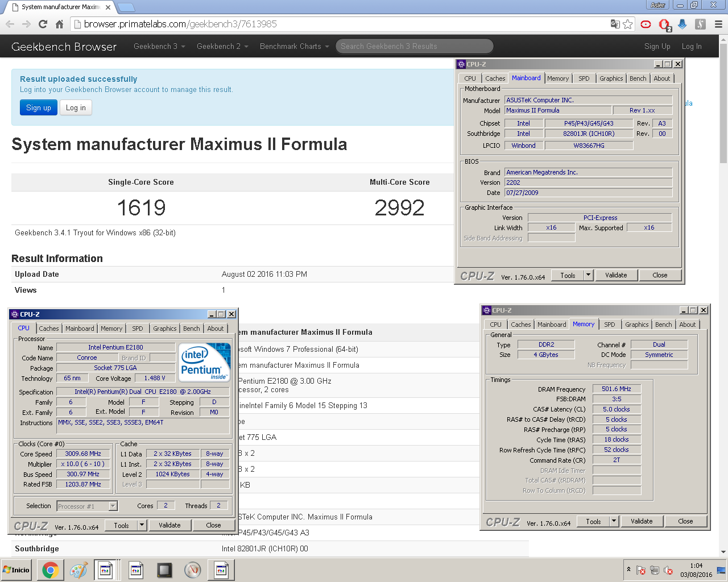Click the blue Sign up button
The width and height of the screenshot is (728, 582).
coord(39,107)
